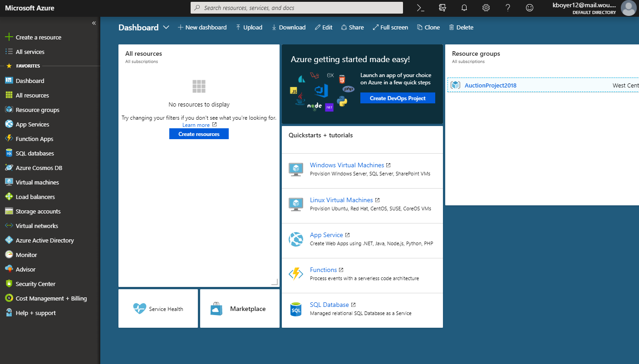This screenshot has width=639, height=364.
Task: Click the Virtual networks icon in sidebar
Action: coord(9,226)
